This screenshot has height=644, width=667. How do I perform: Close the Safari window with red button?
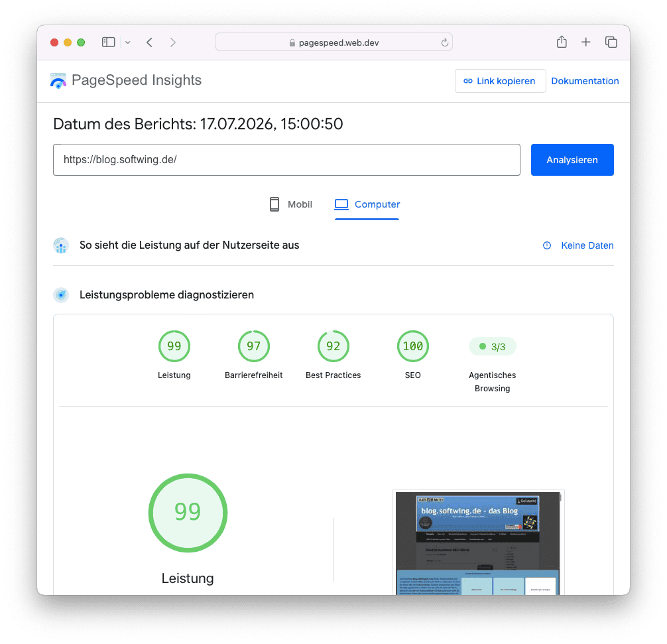[54, 42]
